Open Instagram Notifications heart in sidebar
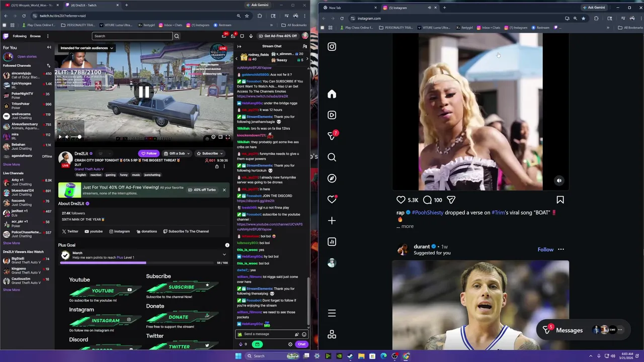 (332, 200)
